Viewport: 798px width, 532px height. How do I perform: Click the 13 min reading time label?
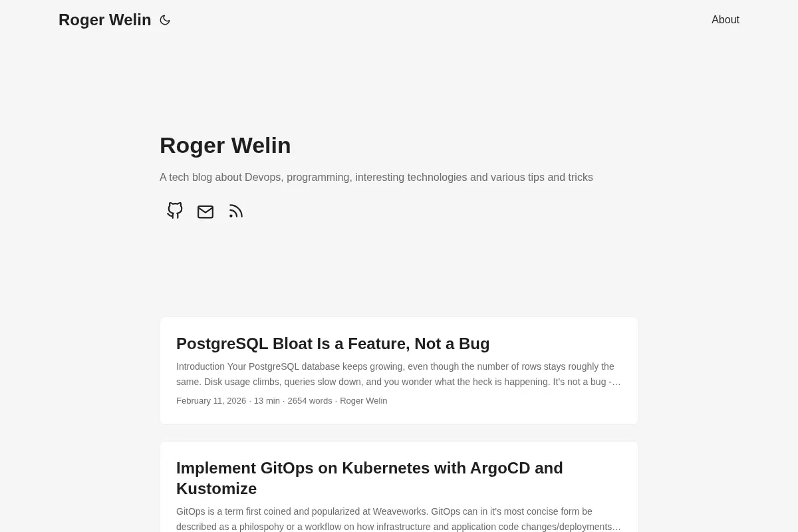click(267, 401)
